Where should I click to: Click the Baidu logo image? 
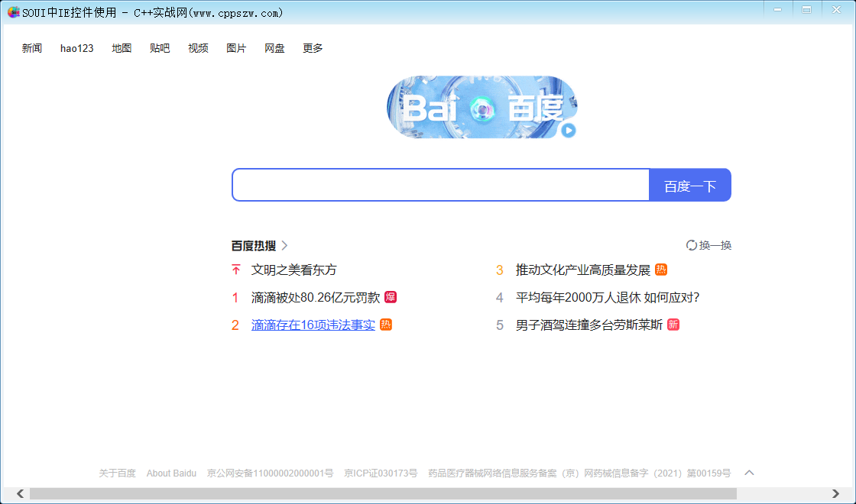point(482,107)
